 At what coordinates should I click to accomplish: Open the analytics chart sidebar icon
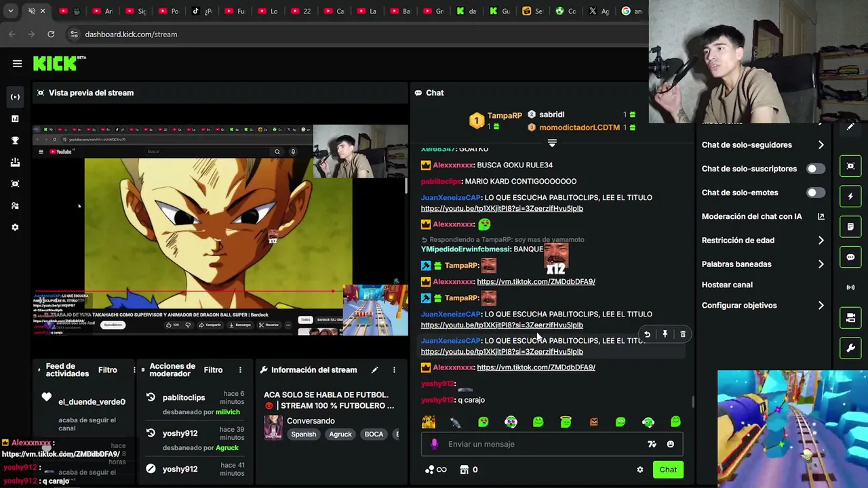15,119
